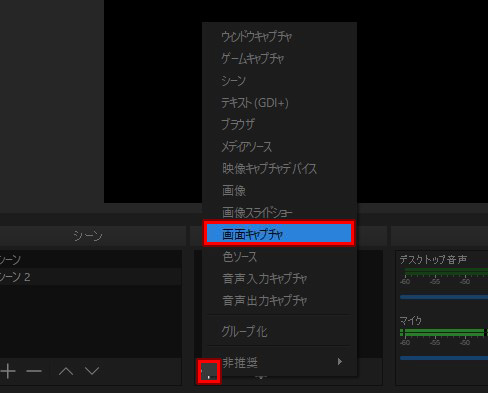
Task: Adjust the マイク volume slider
Action: (444, 358)
